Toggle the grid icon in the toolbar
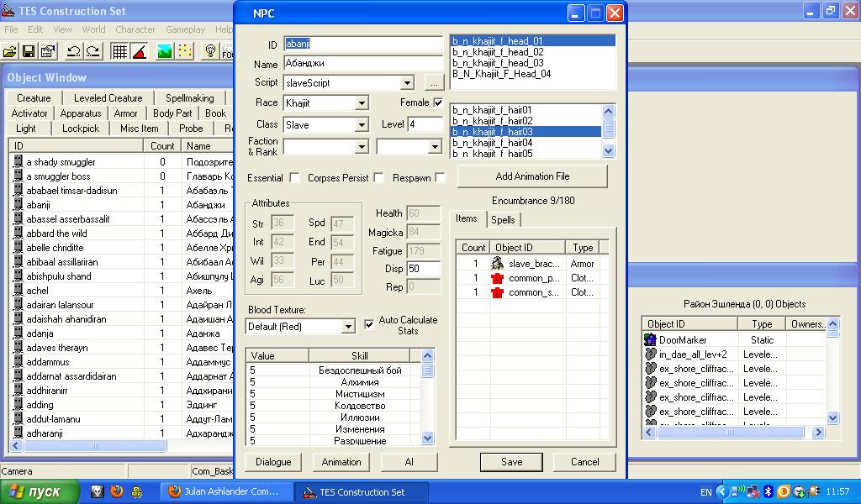Image resolution: width=861 pixels, height=504 pixels. point(119,51)
